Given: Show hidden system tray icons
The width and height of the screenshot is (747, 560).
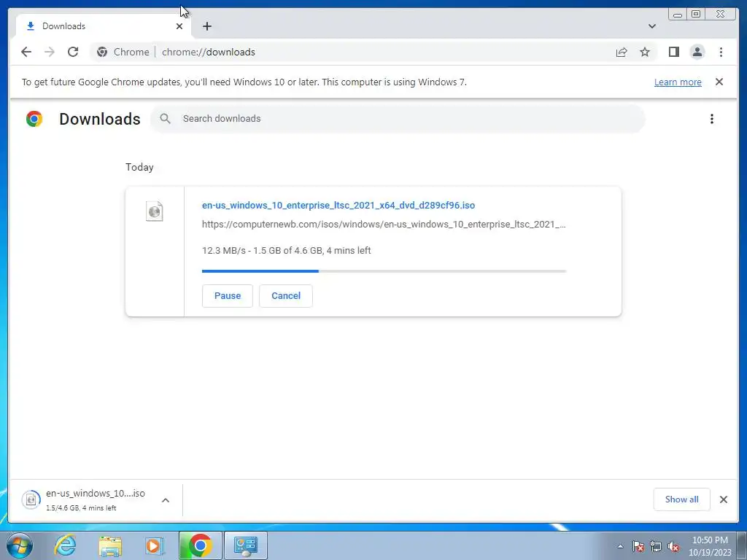Looking at the screenshot, I should point(620,546).
